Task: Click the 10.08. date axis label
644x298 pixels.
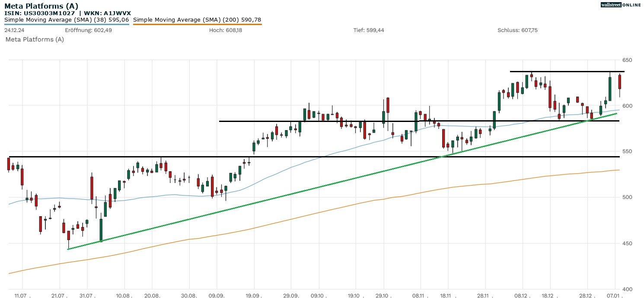Action: tap(124, 295)
